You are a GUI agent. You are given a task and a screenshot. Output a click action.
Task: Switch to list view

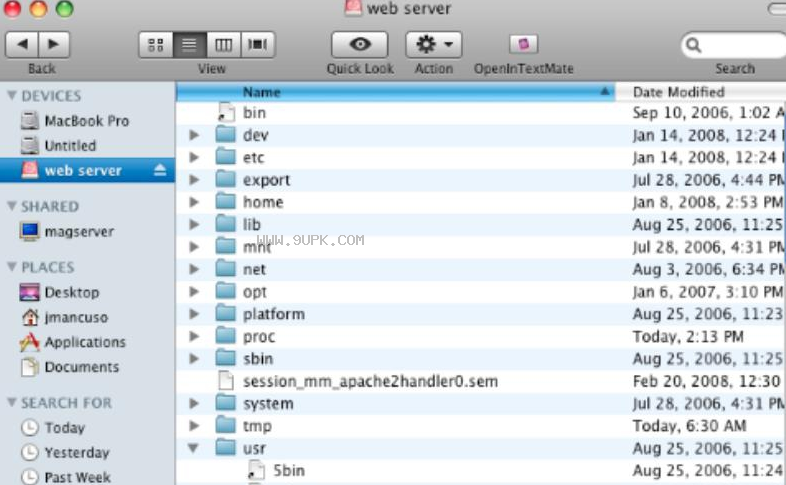(189, 45)
